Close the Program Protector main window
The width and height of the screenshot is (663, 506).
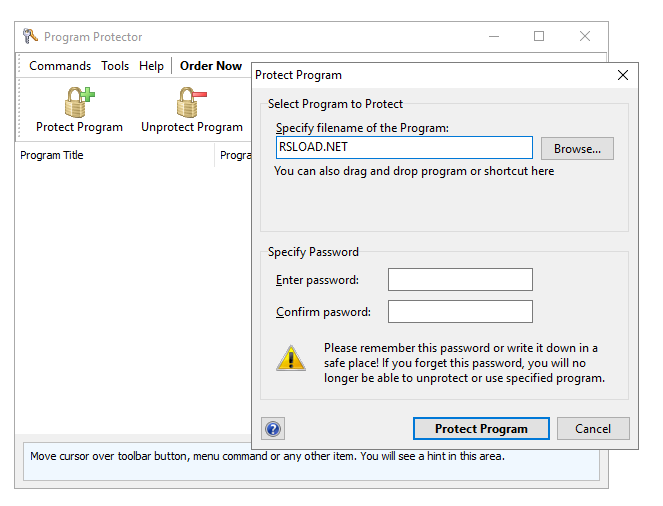tap(585, 37)
